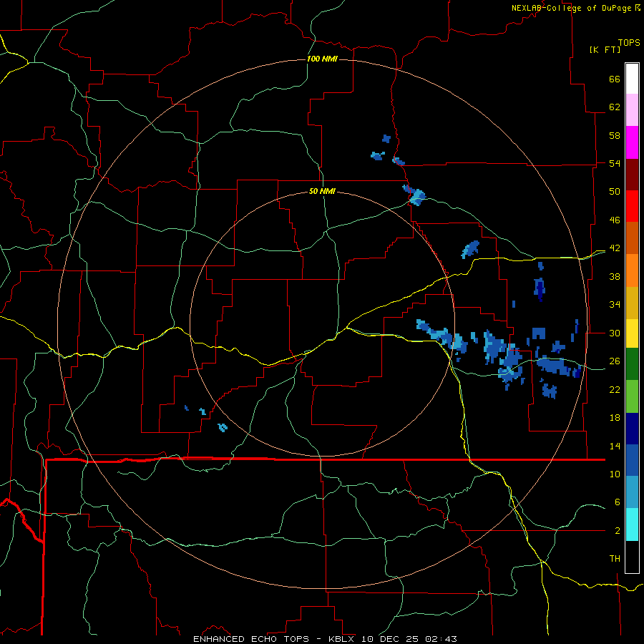The height and width of the screenshot is (644, 644).
Task: Click the '66' legend value
Action: 615,79
